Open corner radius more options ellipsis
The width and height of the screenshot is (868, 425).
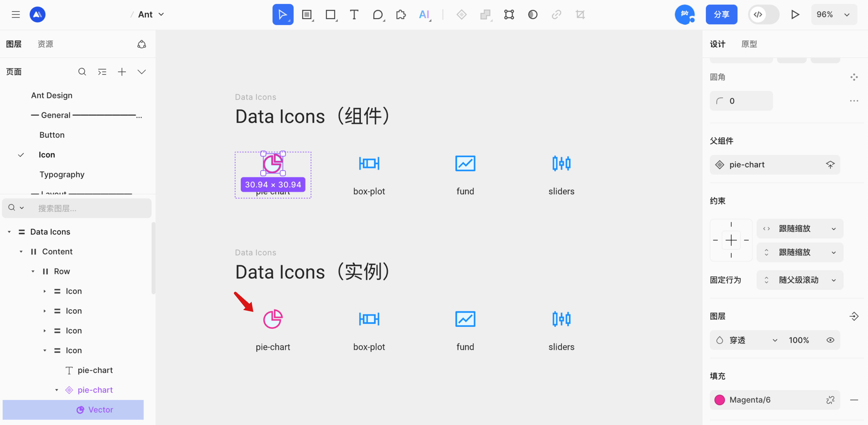(854, 101)
